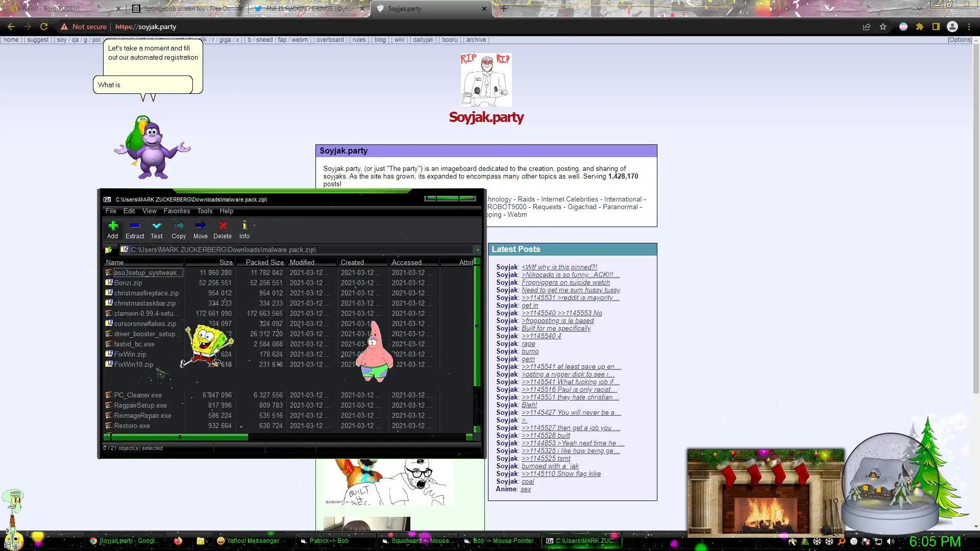
Task: Toggle the Chrome side panel icon
Action: coord(936,27)
